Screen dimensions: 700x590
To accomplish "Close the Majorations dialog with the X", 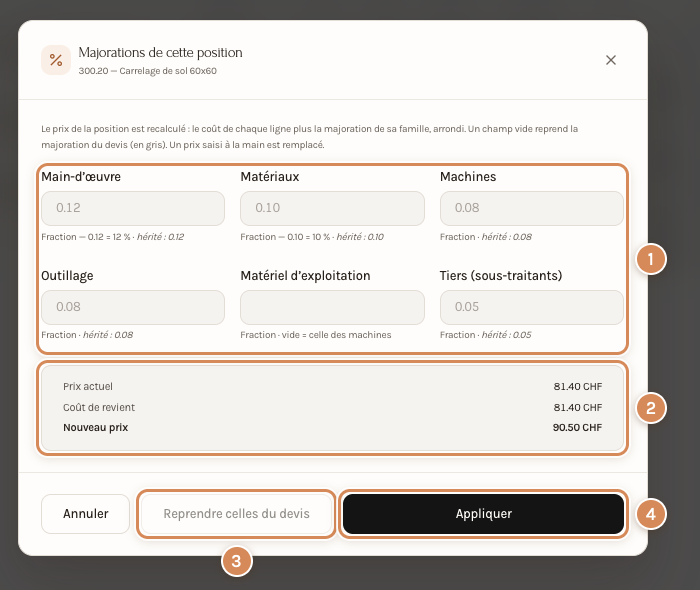I will [x=611, y=60].
